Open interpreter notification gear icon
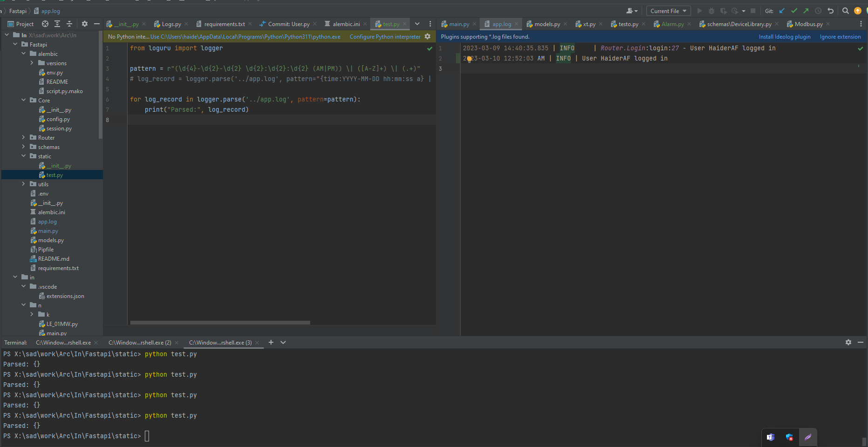 click(x=427, y=36)
